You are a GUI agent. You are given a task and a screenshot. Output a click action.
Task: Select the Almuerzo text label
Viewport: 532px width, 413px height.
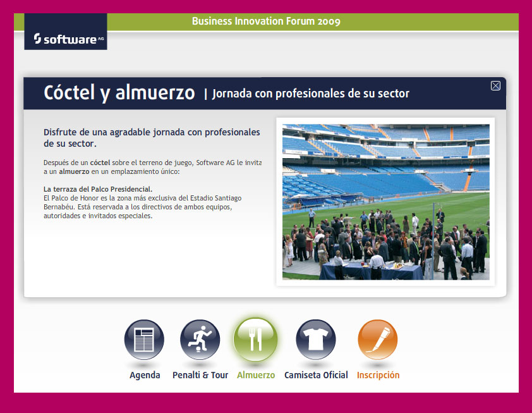256,375
